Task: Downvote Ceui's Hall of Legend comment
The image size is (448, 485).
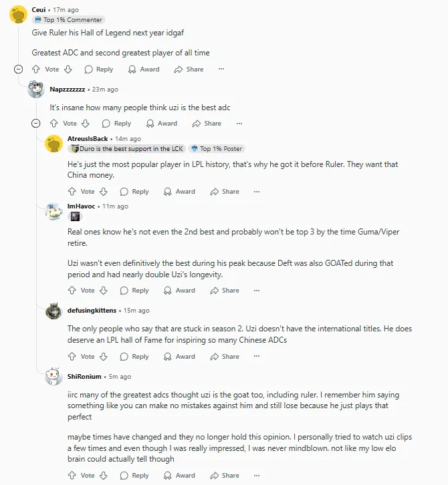Action: click(x=68, y=69)
